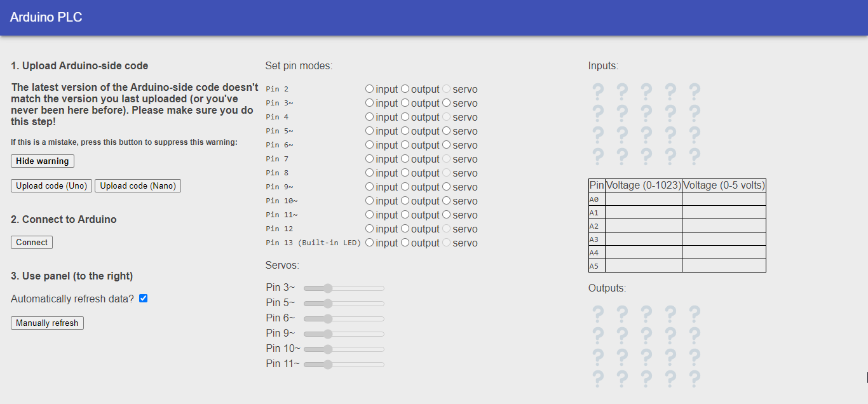Click the Voltage (0-1023) column header

coord(644,185)
